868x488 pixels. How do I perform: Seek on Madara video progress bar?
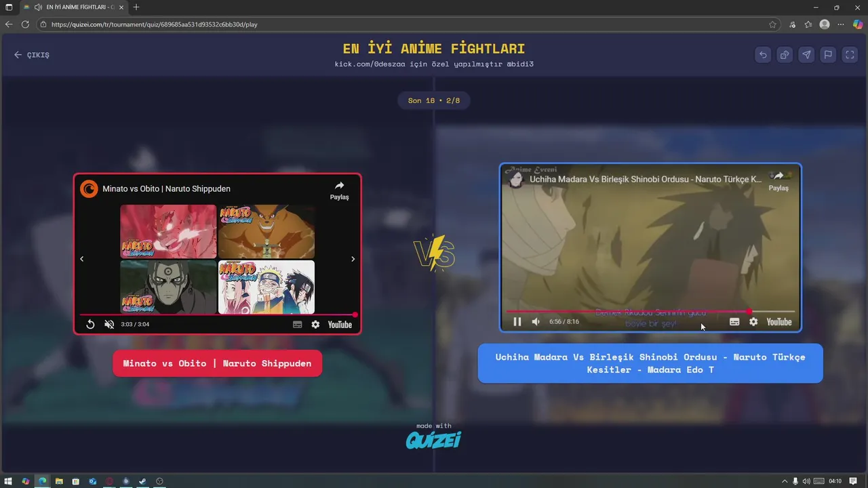coord(650,312)
